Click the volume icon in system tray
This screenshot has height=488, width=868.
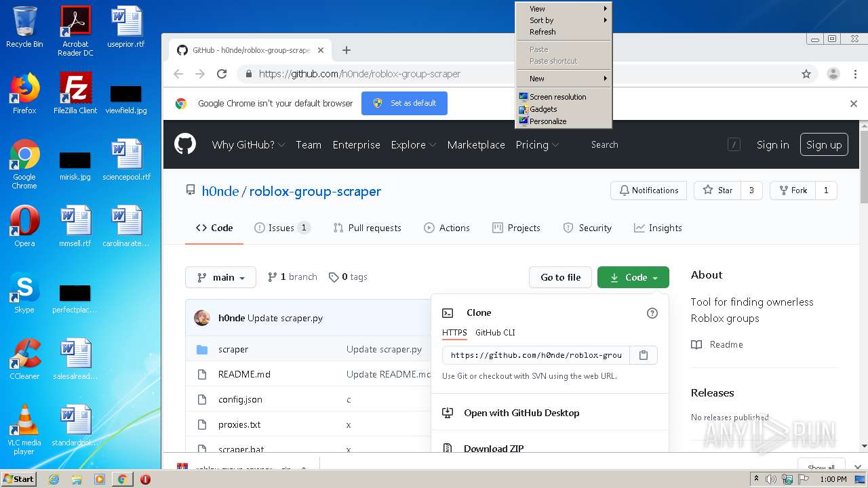[771, 479]
